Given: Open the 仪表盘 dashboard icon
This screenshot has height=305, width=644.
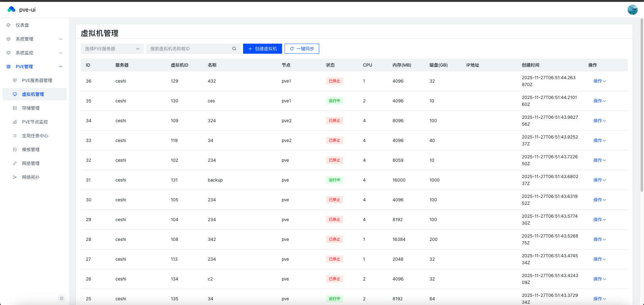Looking at the screenshot, I should point(8,25).
